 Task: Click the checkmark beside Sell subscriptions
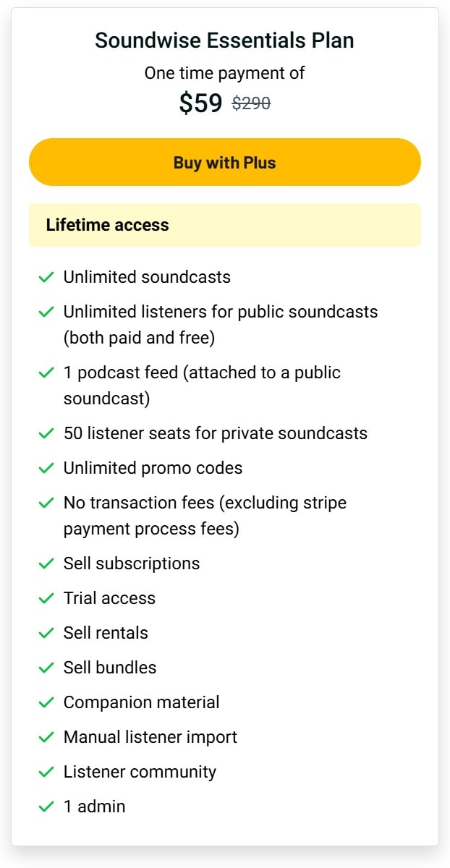tap(46, 563)
